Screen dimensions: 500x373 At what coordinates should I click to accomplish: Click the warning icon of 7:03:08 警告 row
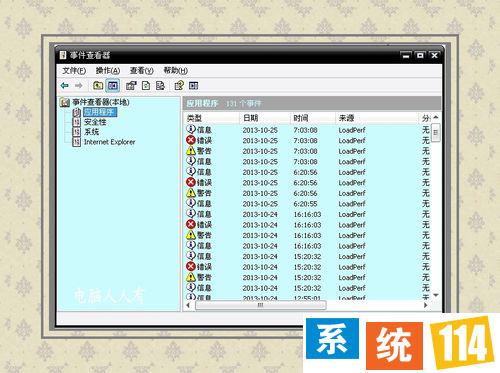191,151
